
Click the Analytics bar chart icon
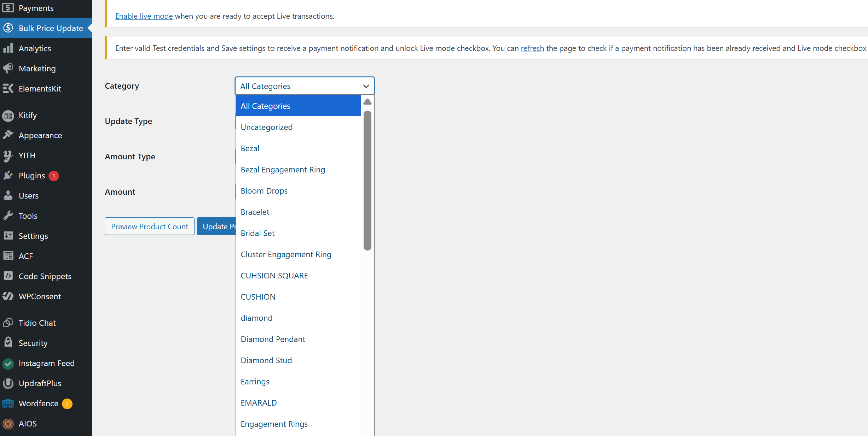8,48
